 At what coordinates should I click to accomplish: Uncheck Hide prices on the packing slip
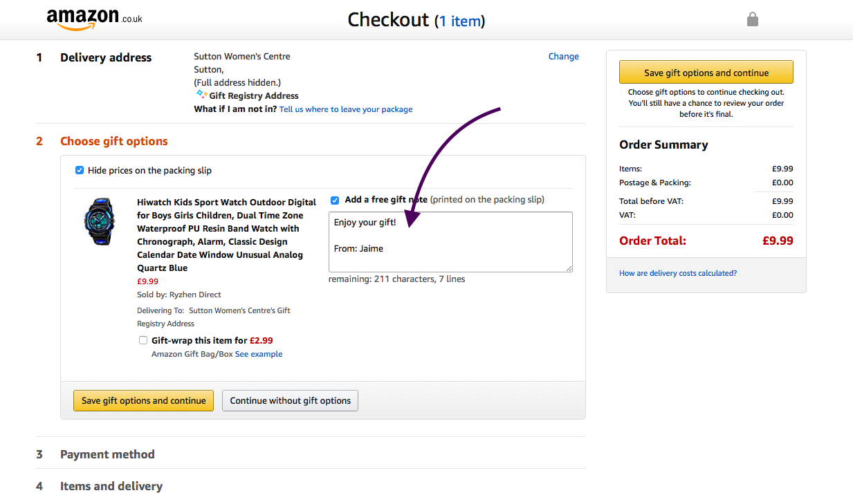point(80,170)
